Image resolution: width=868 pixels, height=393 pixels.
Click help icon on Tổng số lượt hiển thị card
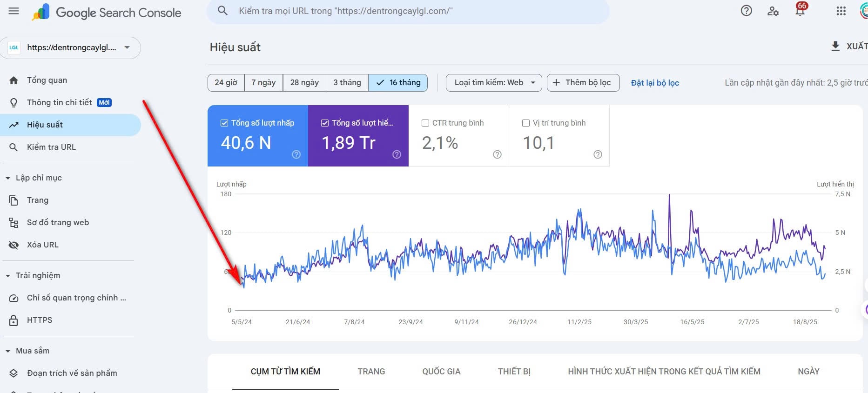[397, 154]
